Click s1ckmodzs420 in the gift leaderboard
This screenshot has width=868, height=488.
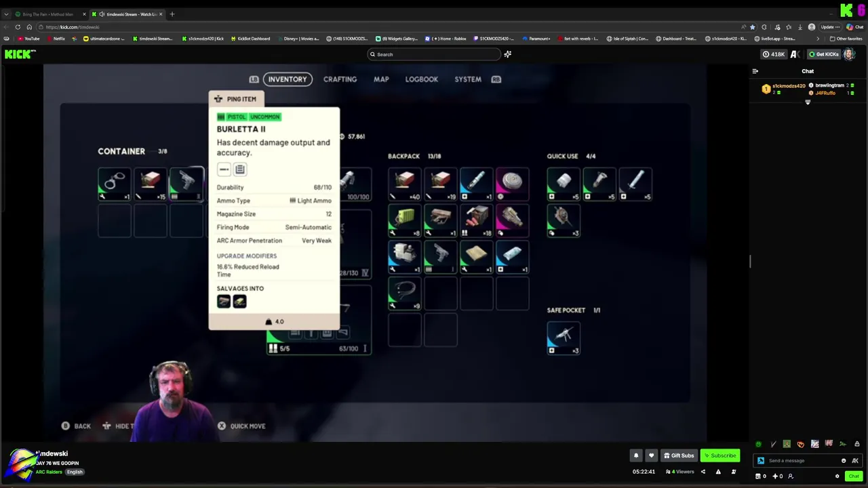pyautogui.click(x=789, y=86)
